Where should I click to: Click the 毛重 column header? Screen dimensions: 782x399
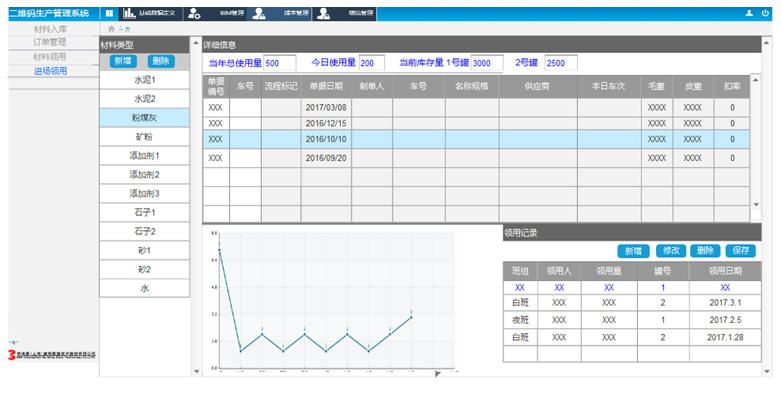[x=656, y=86]
